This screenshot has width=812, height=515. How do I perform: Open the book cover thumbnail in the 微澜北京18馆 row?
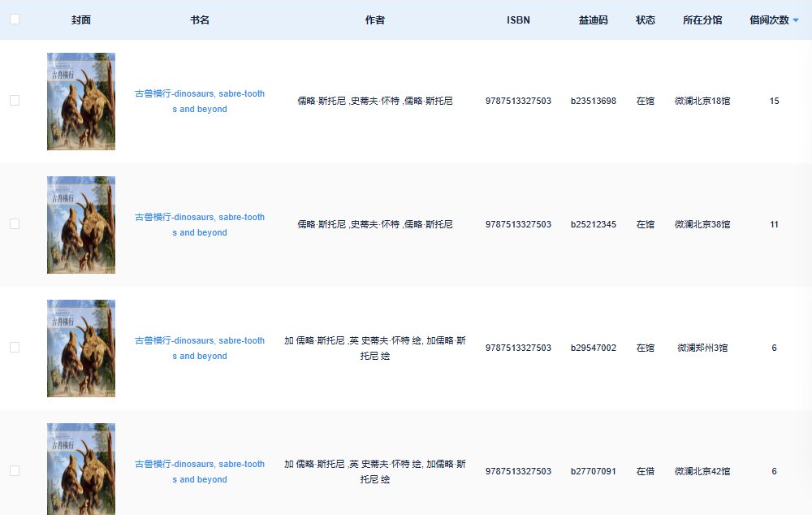(x=81, y=102)
